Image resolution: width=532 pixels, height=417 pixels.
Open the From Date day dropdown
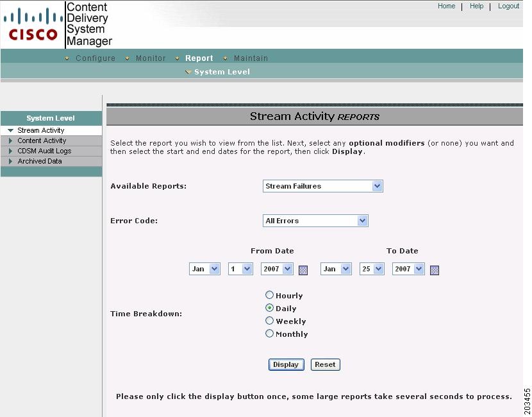[x=240, y=269]
